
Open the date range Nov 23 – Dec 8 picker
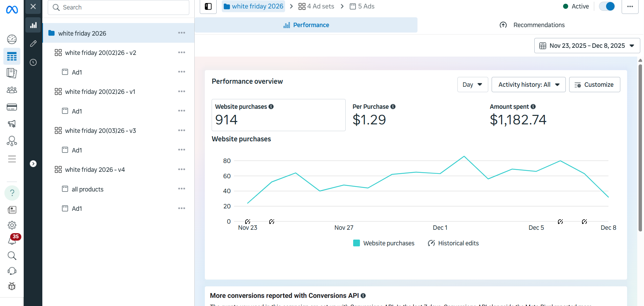[x=587, y=46]
